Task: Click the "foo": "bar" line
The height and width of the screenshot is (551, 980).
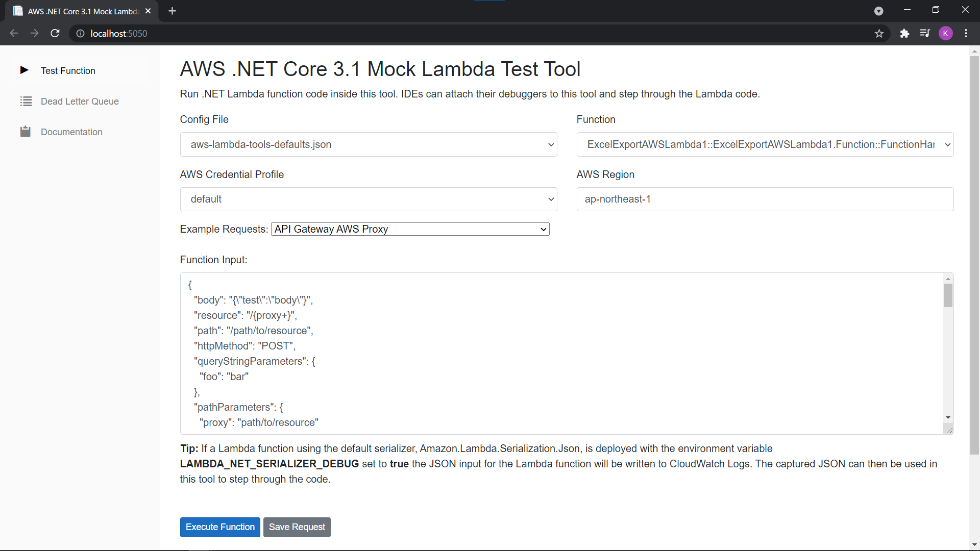Action: click(224, 377)
